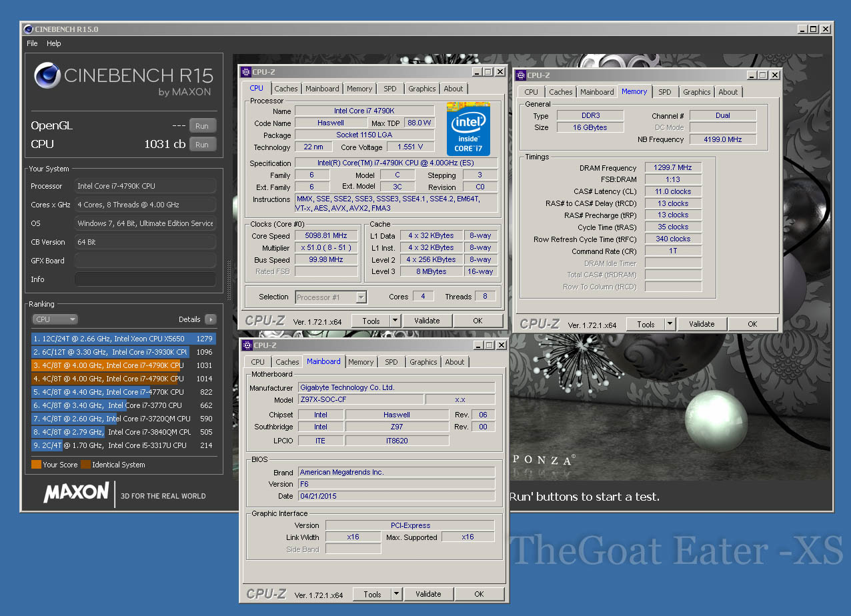Image resolution: width=851 pixels, height=616 pixels.
Task: Open CPU tab in CPU-Z Mainboard window
Action: (x=258, y=362)
